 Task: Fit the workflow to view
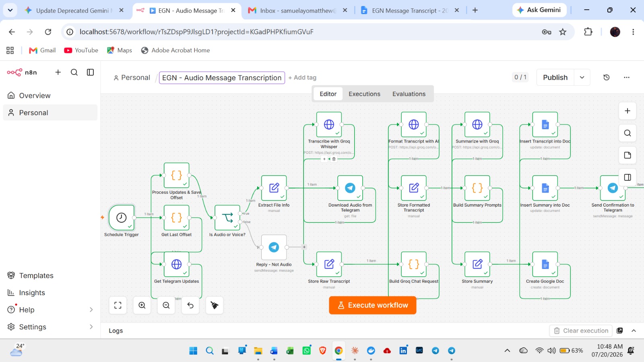tap(118, 305)
